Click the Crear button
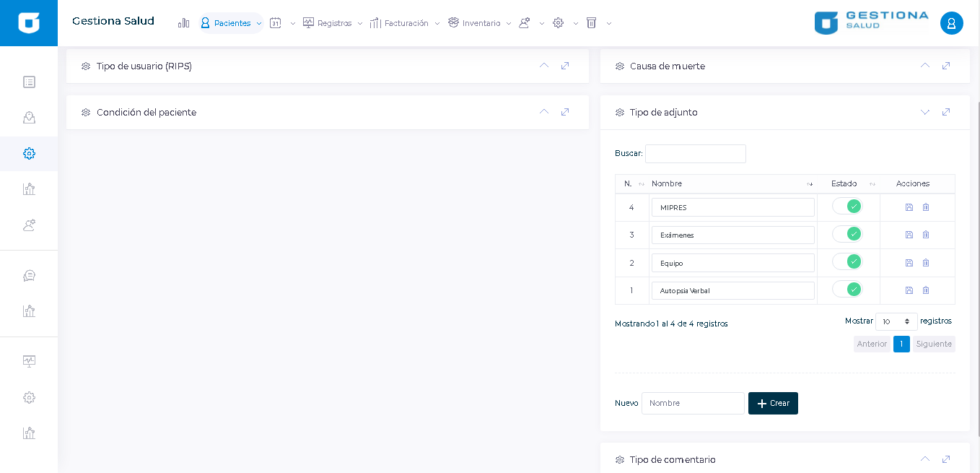The width and height of the screenshot is (980, 473). [773, 403]
